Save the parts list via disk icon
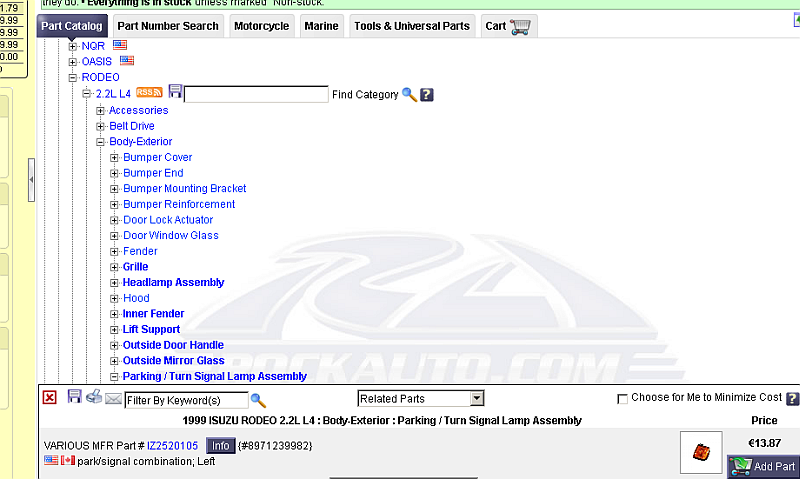The width and height of the screenshot is (800, 479). coord(74,396)
